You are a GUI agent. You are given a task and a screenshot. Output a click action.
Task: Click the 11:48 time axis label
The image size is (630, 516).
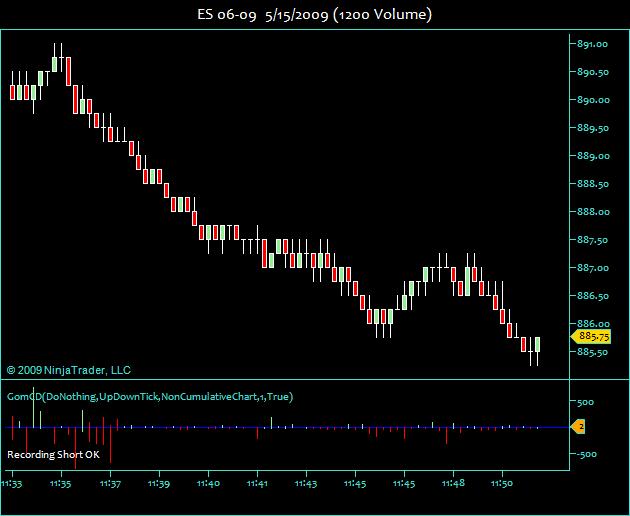click(x=453, y=483)
